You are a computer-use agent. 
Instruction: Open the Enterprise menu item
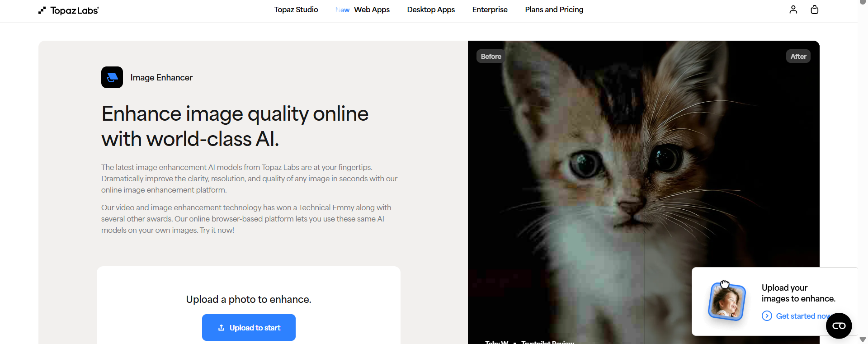click(x=490, y=9)
